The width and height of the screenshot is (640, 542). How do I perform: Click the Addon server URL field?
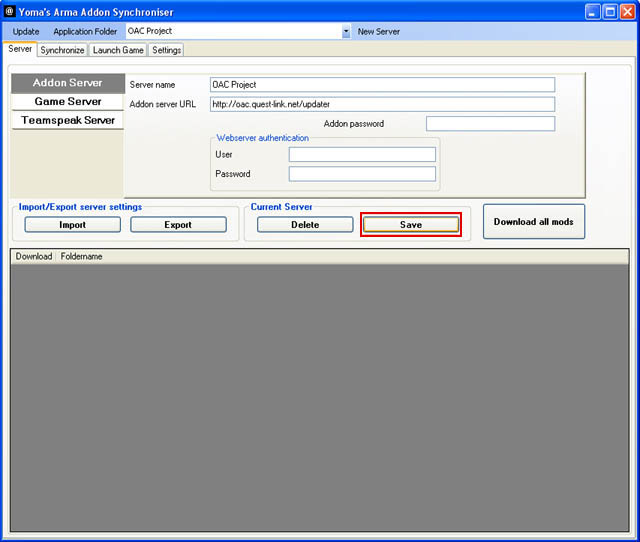pos(382,104)
